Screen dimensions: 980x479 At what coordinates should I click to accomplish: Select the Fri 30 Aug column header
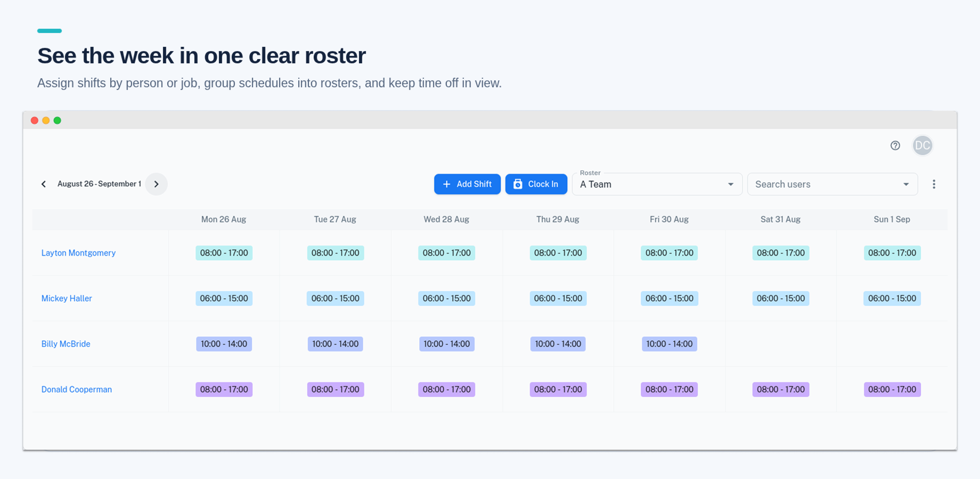(x=669, y=219)
